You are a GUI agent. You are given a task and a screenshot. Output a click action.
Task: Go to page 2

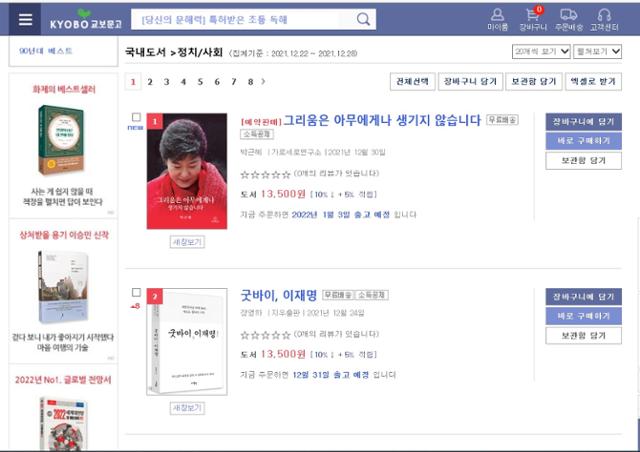[150, 82]
